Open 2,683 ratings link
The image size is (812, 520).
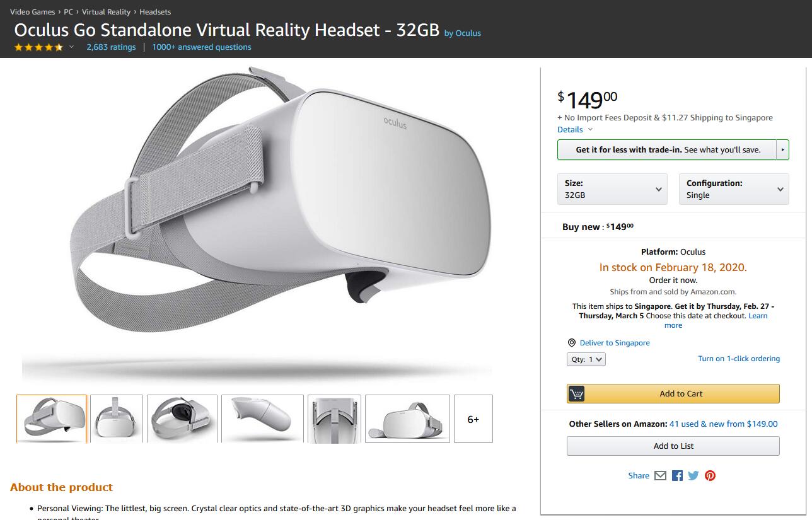tap(111, 47)
